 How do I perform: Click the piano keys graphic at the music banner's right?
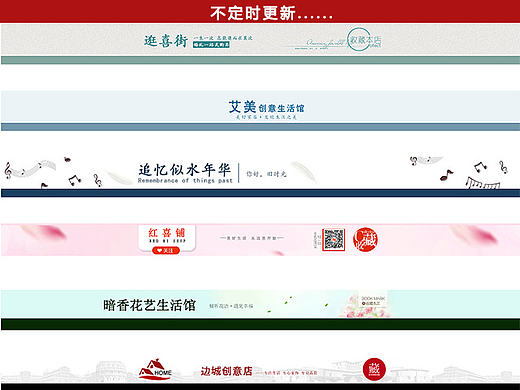[x=482, y=183]
